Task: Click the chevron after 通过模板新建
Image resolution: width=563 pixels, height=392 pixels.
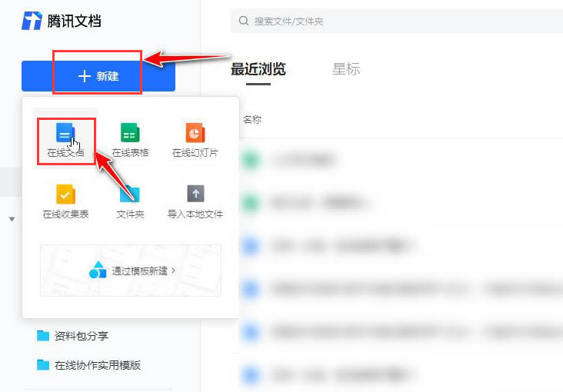Action: pos(173,271)
